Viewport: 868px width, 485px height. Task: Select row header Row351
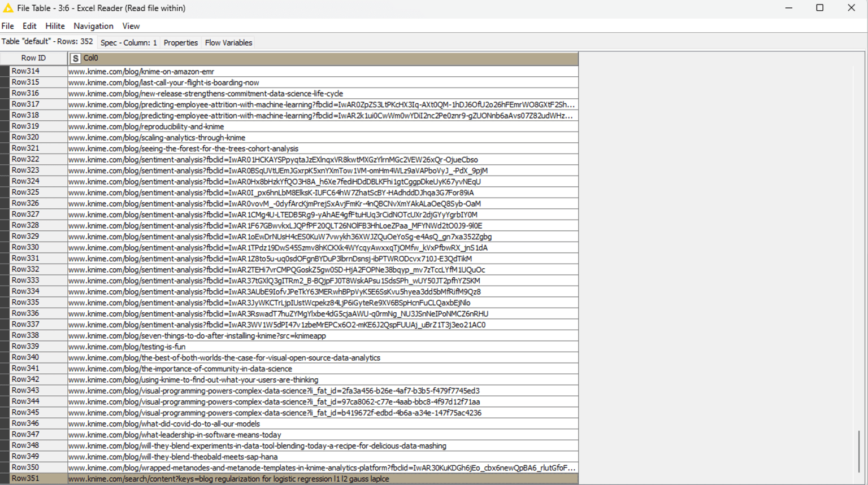point(34,479)
